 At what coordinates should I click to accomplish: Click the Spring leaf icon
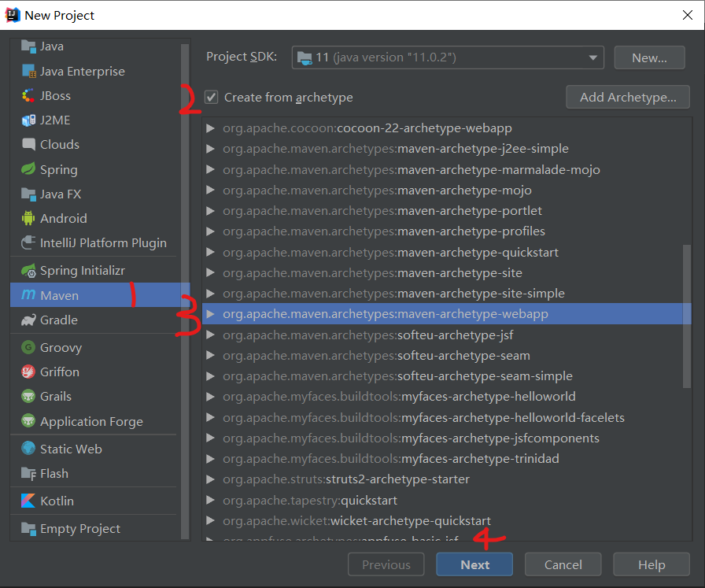(28, 169)
